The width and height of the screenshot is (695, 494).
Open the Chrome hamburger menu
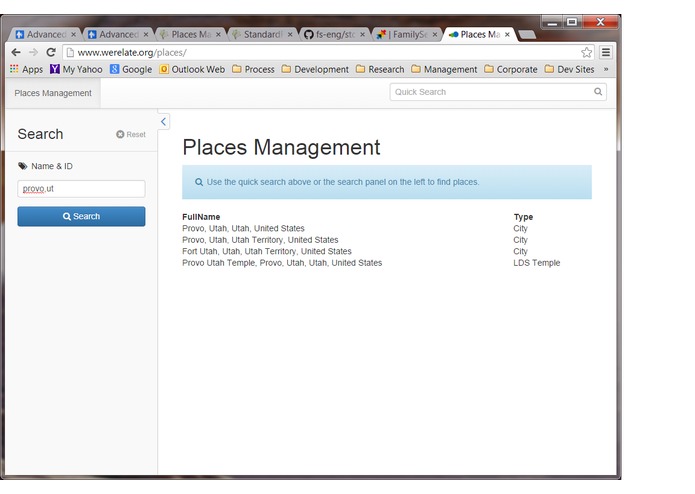606,52
